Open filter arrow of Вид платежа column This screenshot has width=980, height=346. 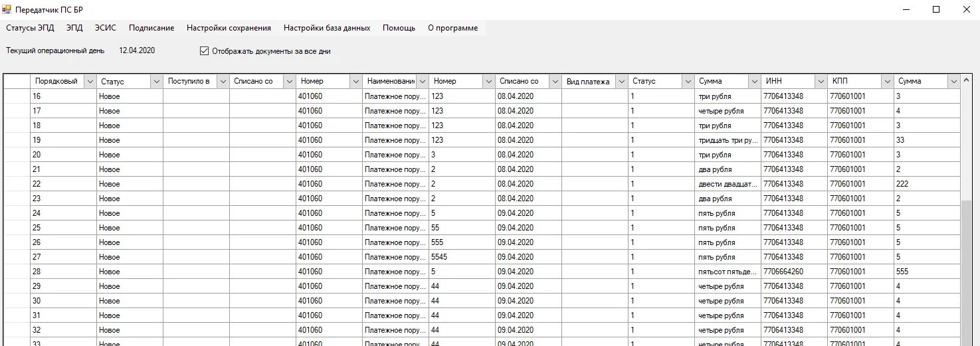622,81
